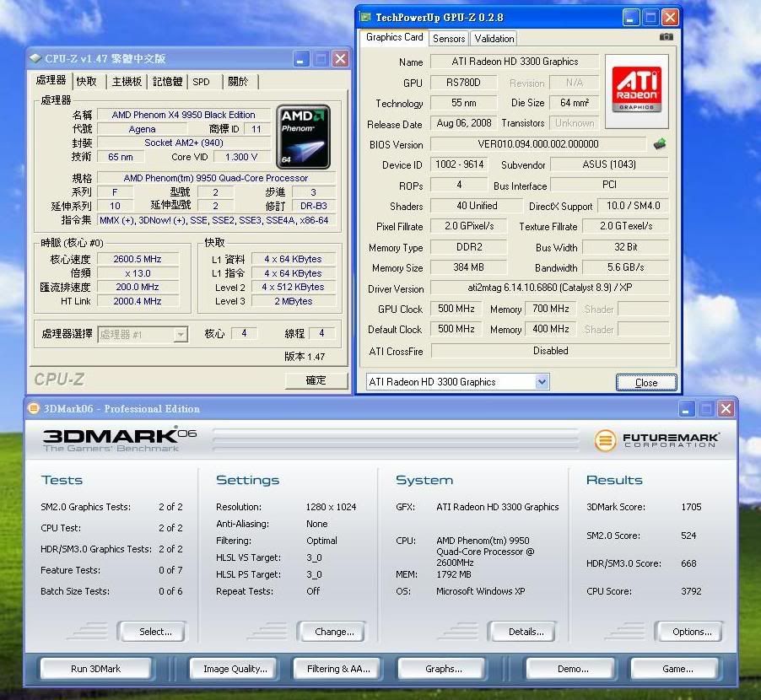Screen dimensions: 761x700
Task: Click GPU-Z title bar application icon
Action: tap(365, 18)
